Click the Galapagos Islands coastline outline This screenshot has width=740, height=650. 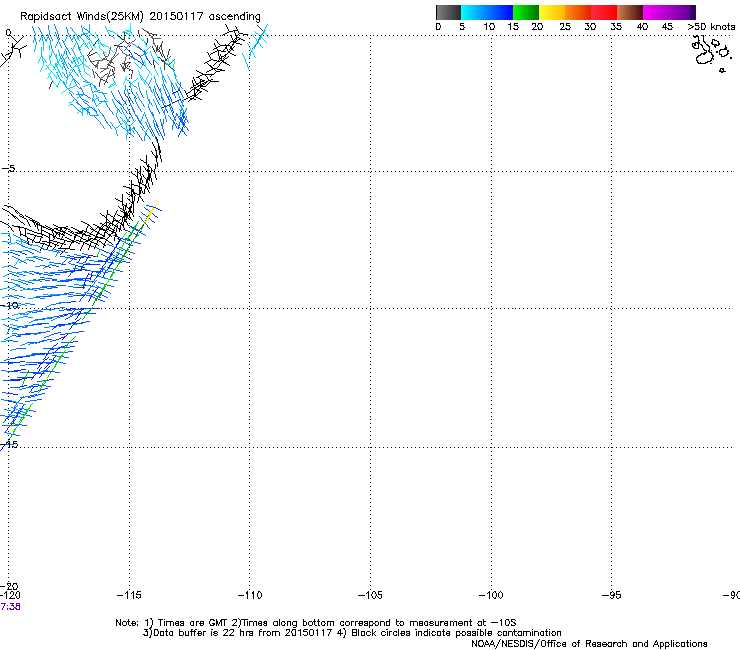pos(711,53)
